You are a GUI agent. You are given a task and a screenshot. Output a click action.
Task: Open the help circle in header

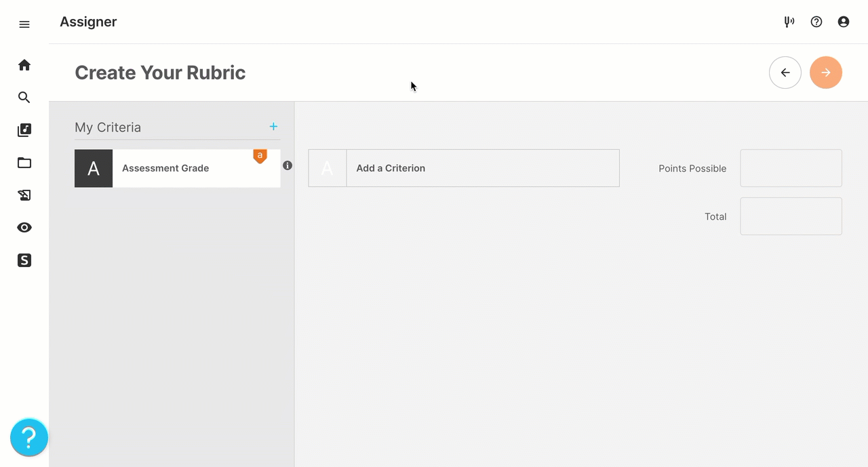[816, 22]
